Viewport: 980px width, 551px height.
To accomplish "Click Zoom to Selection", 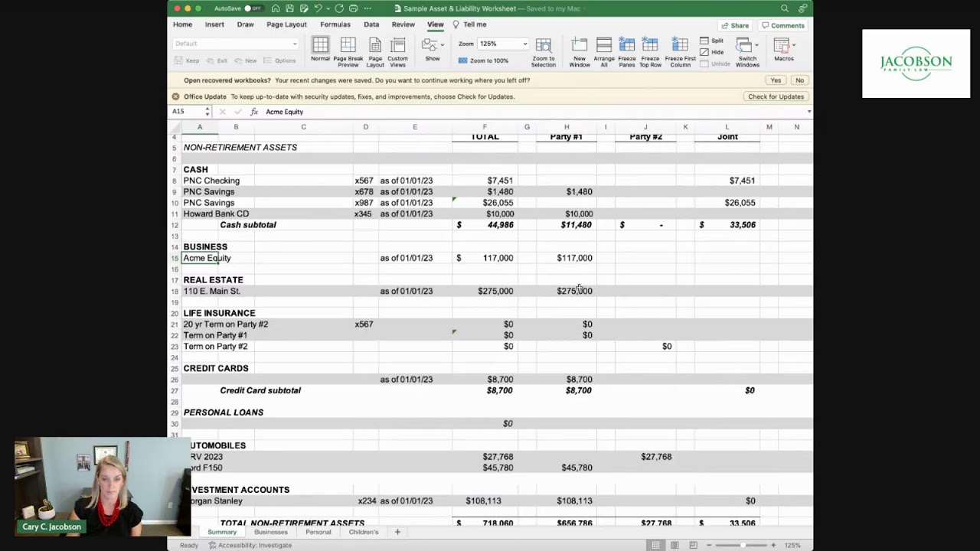I will pos(544,51).
